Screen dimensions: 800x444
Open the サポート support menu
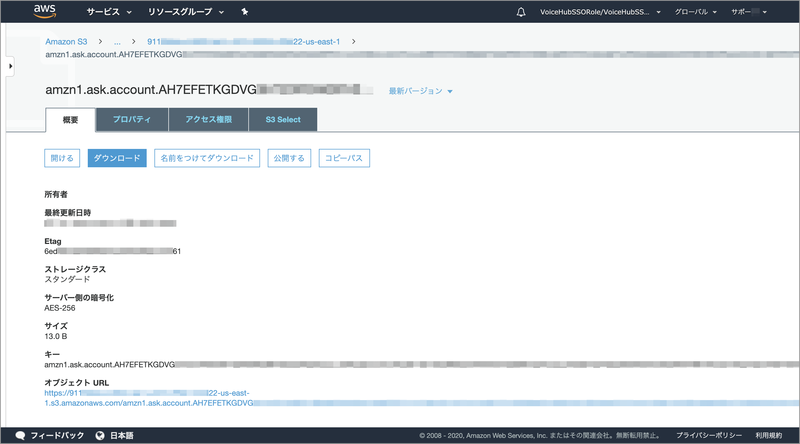pyautogui.click(x=749, y=12)
